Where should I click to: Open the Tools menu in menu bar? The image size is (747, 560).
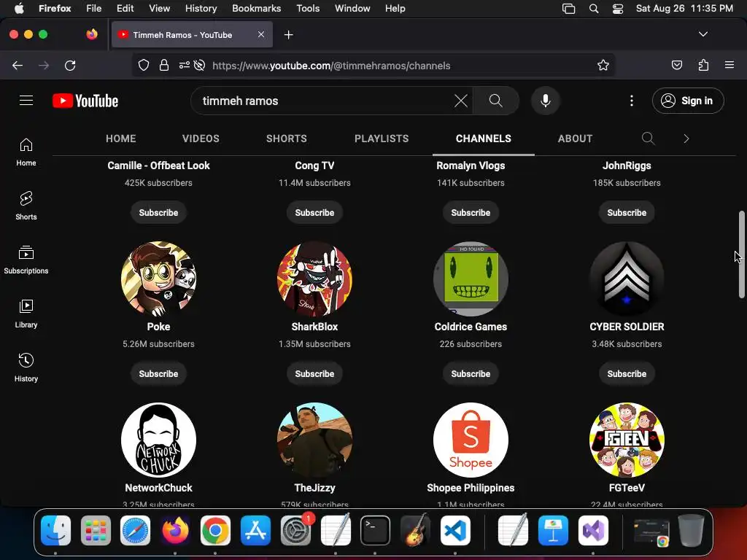tap(308, 9)
